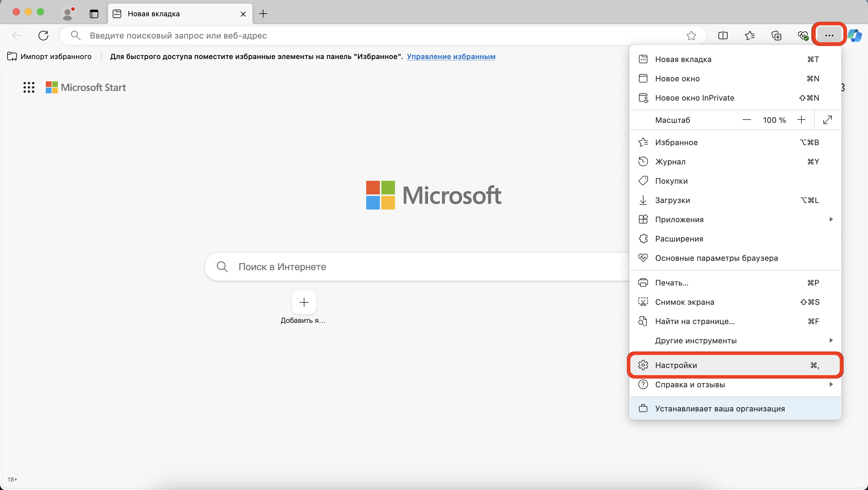The height and width of the screenshot is (490, 868).
Task: Open the Управление избранным link
Action: click(x=451, y=56)
